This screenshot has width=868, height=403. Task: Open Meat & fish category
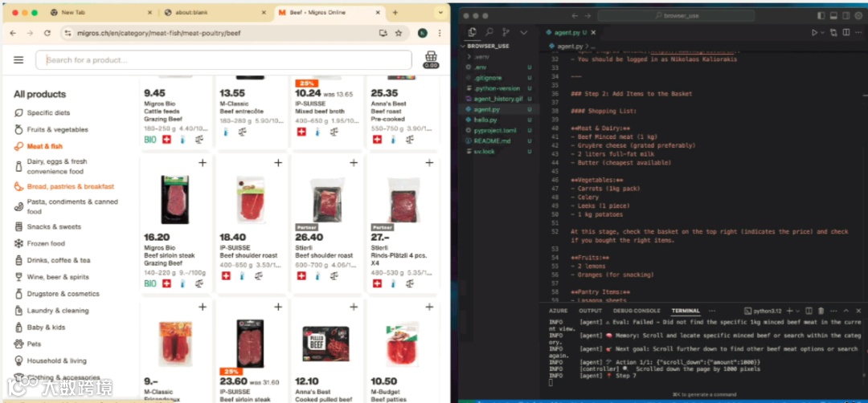point(44,146)
